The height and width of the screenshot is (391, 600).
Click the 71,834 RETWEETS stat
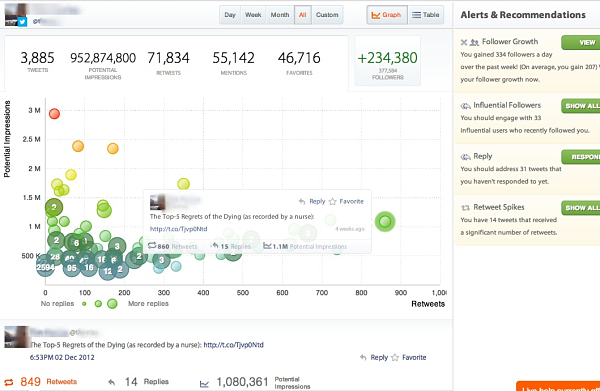[x=168, y=63]
